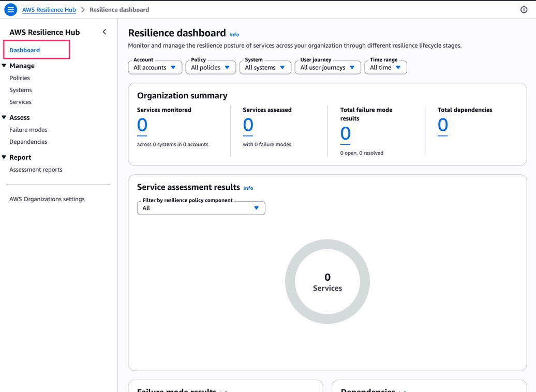Open Dependencies in the sidebar
Viewport: 536px width, 392px height.
tap(28, 142)
